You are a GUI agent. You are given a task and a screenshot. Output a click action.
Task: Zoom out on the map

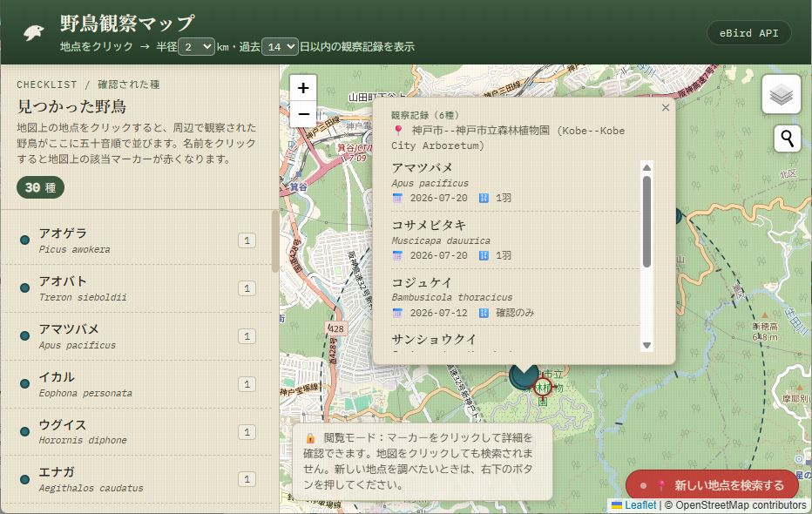tap(303, 114)
